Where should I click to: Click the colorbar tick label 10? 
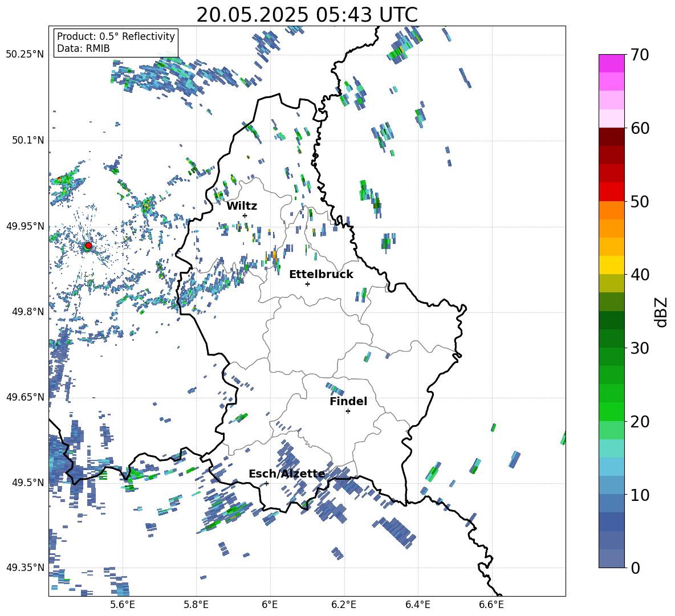pos(640,495)
